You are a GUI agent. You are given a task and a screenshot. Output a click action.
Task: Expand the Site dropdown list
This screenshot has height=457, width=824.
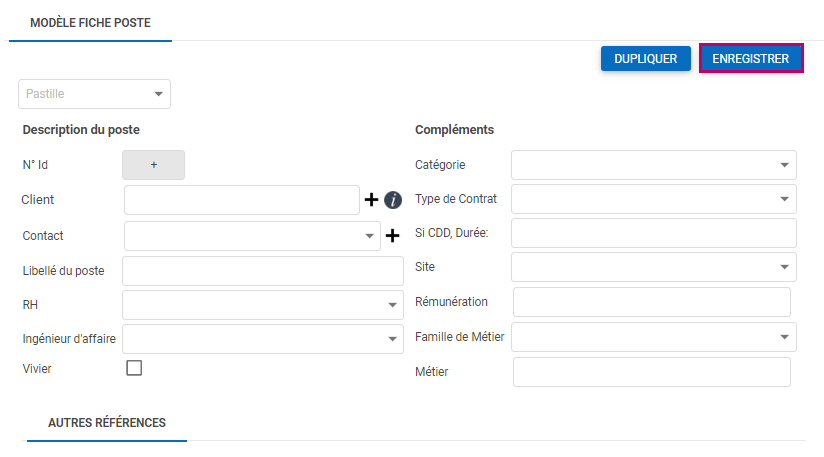point(654,267)
